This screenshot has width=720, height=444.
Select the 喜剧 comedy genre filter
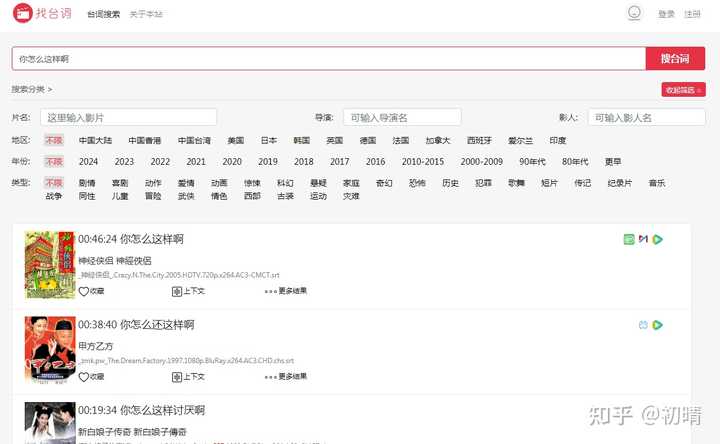click(x=120, y=183)
